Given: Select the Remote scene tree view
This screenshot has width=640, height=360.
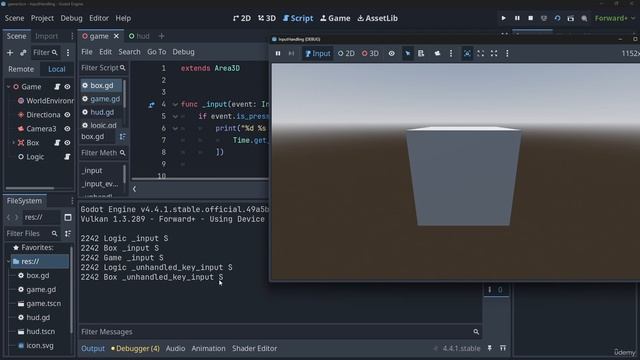Looking at the screenshot, I should 21,69.
